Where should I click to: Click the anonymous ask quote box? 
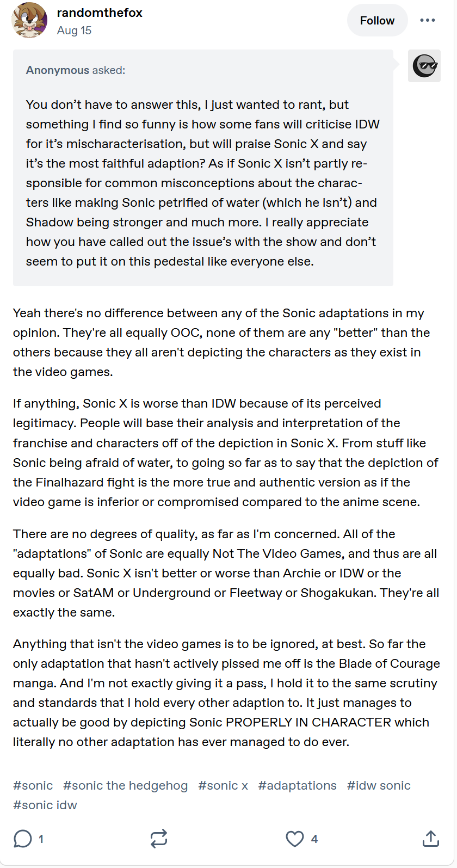click(203, 168)
